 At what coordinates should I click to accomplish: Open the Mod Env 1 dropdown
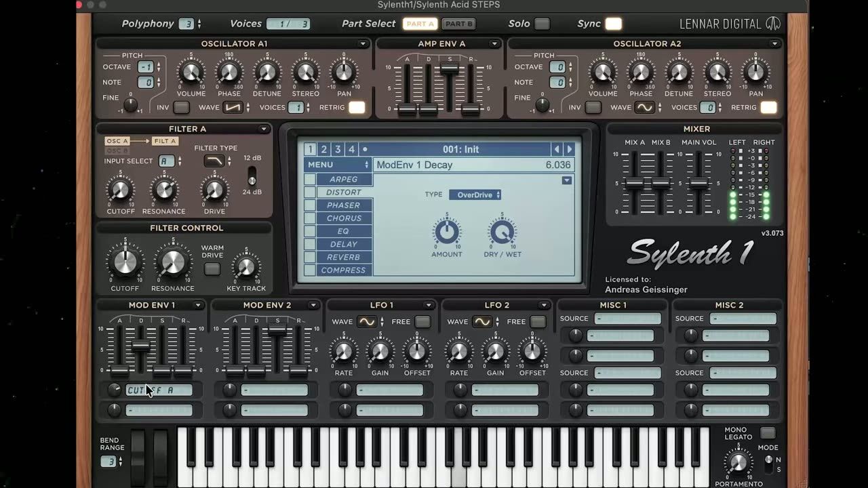(197, 305)
